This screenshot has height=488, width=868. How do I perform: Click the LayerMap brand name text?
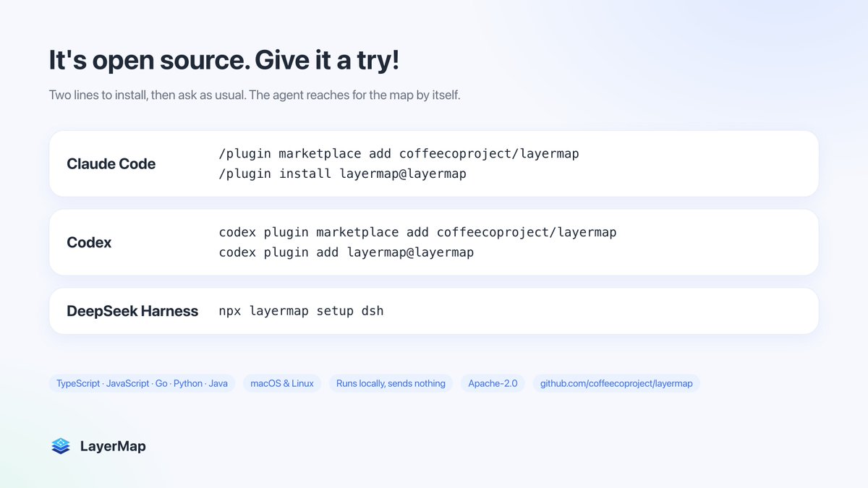click(x=113, y=446)
